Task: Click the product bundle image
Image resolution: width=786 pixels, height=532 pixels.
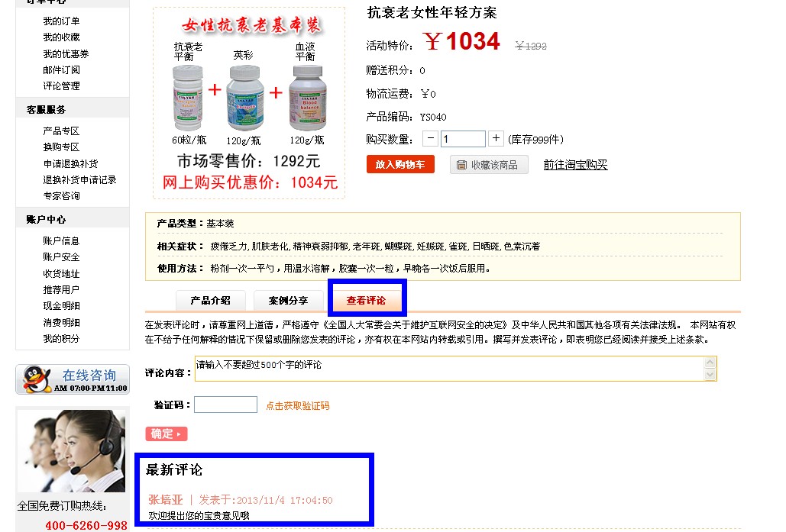Action: point(249,103)
